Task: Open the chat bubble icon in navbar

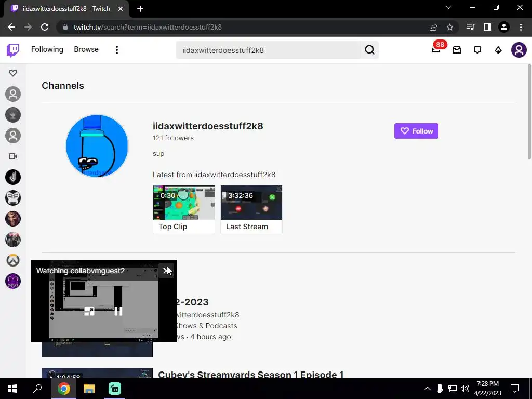Action: click(x=477, y=50)
